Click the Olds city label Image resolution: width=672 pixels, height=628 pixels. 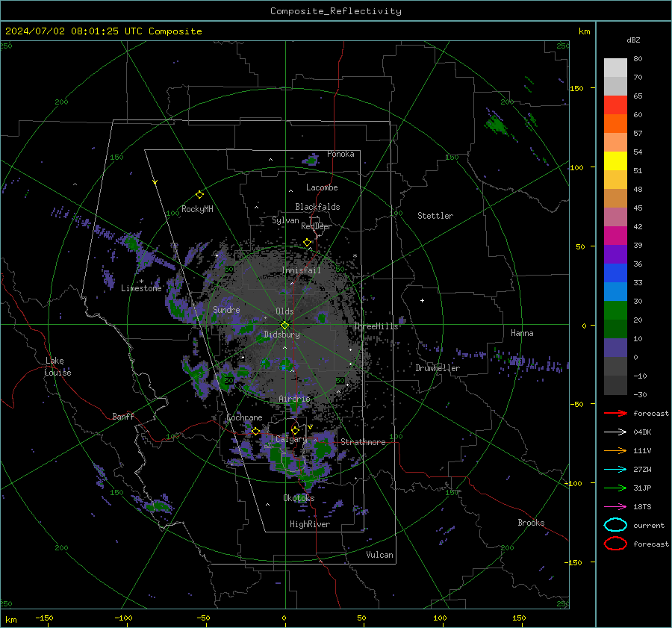click(284, 311)
